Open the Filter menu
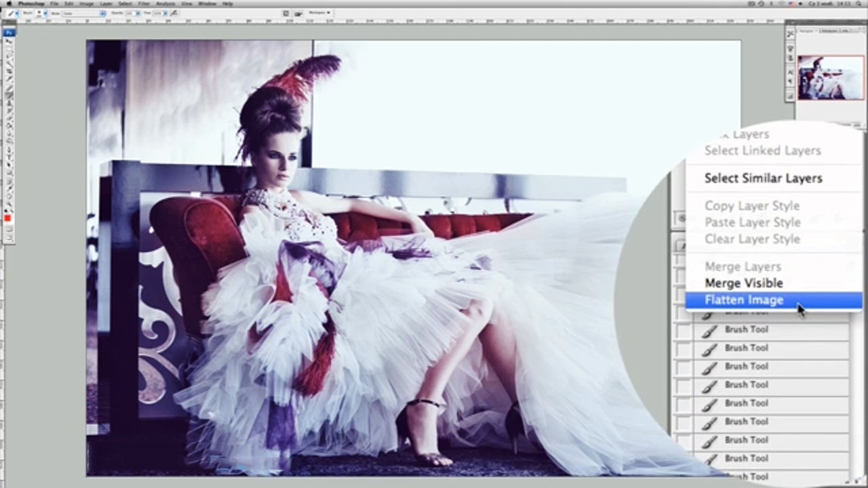This screenshot has height=488, width=868. (144, 4)
